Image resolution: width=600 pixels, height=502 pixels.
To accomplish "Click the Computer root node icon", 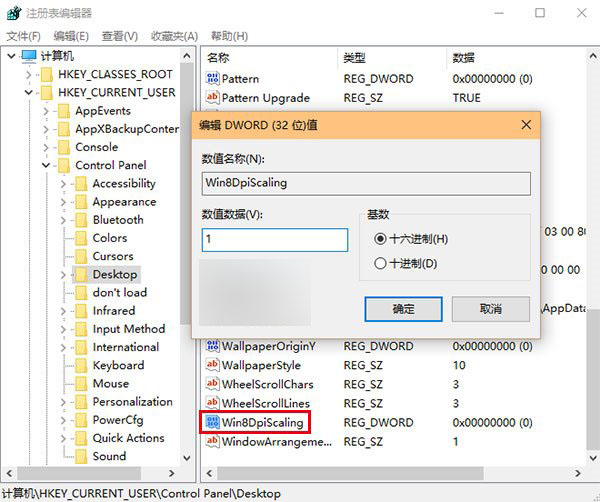I will 29,56.
